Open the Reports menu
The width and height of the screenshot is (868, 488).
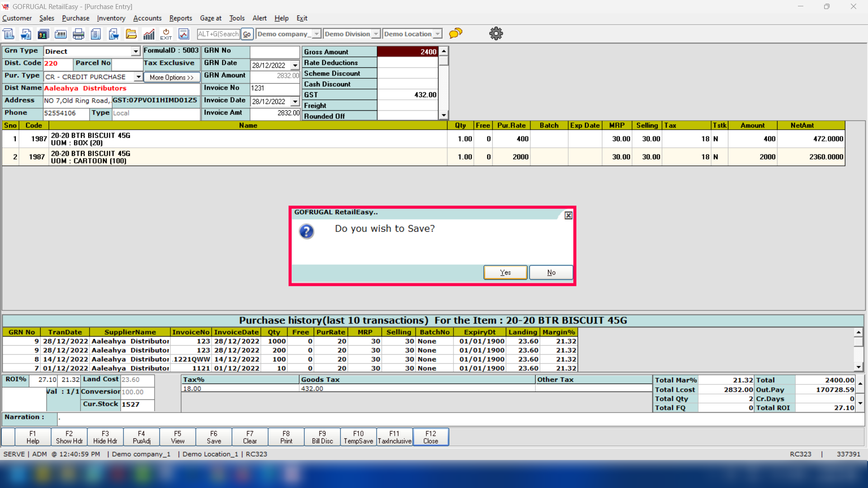point(180,18)
